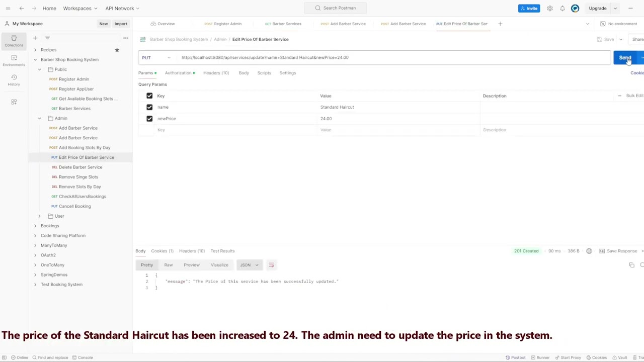
Task: Open the network globe icon in response
Action: tap(589, 251)
